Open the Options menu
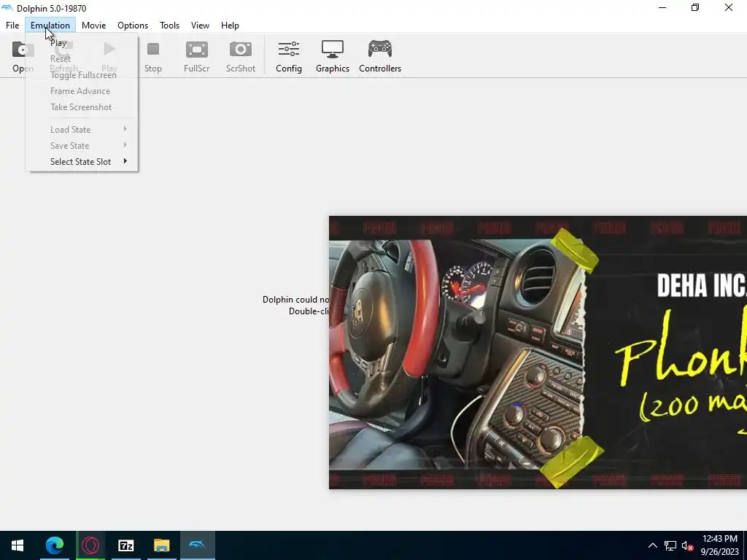The width and height of the screenshot is (747, 560). coord(133,26)
